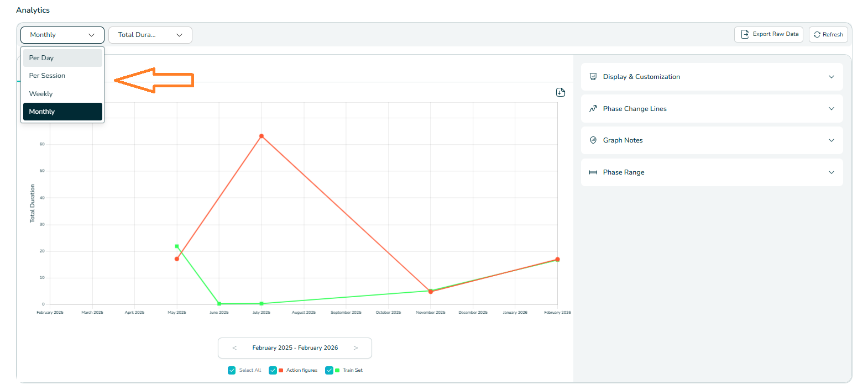Toggle the Action figures checkbox

[273, 370]
